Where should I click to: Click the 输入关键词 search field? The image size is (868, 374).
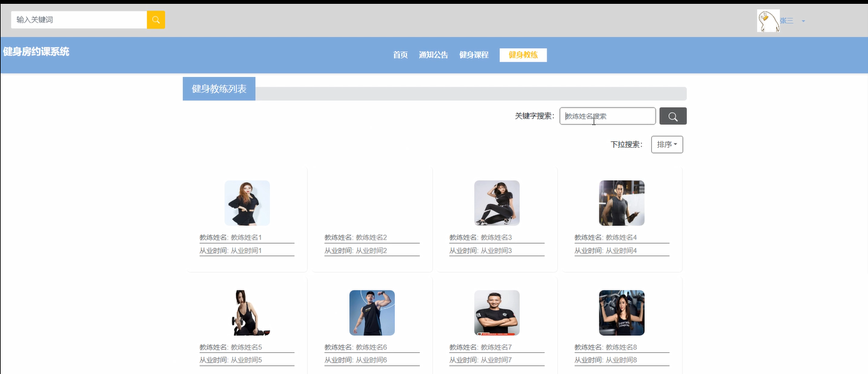[79, 20]
